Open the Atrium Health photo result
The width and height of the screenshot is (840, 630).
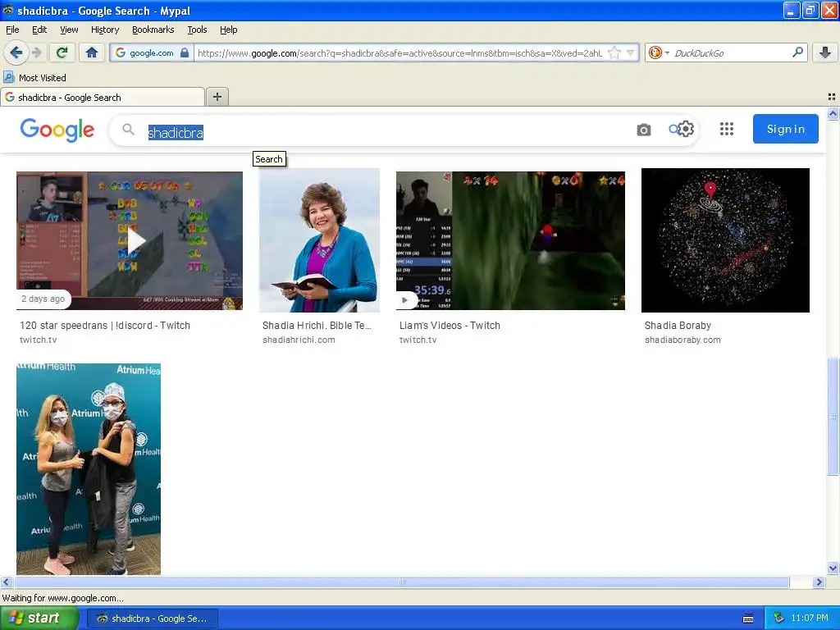(89, 468)
